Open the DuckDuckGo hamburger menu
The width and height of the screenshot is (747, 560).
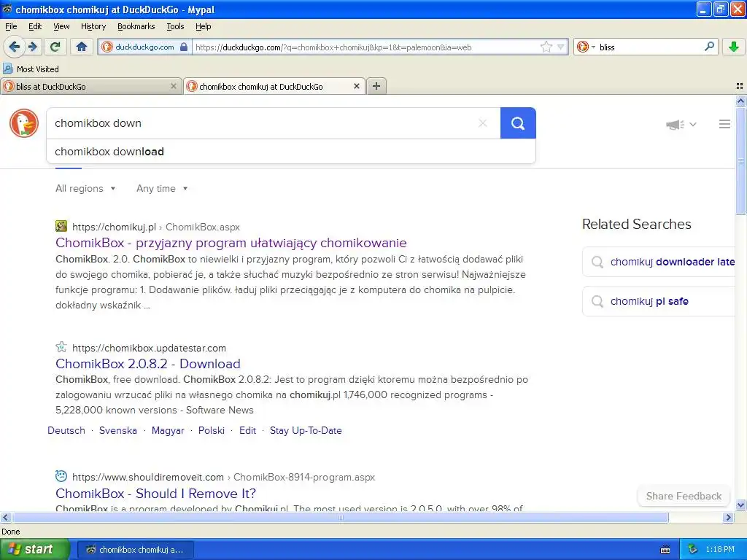tap(724, 124)
